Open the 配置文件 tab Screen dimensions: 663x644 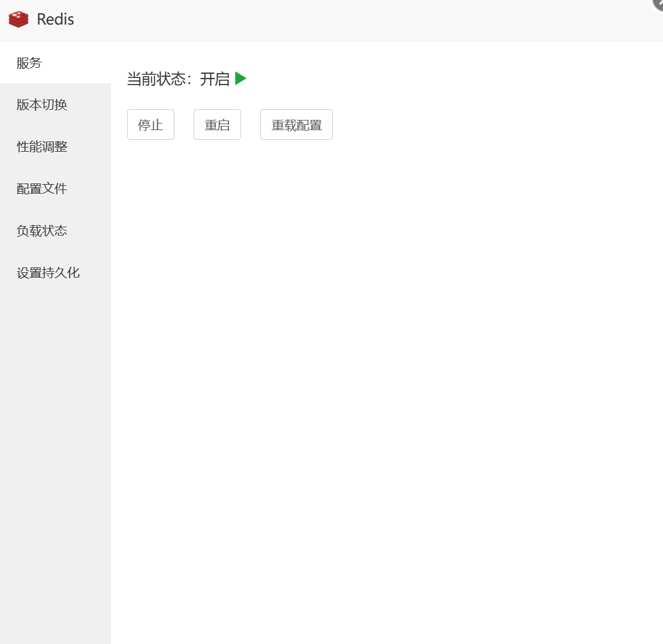click(x=55, y=189)
